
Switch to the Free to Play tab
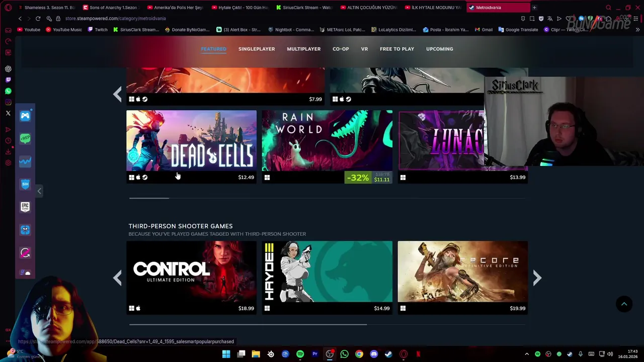click(x=397, y=49)
